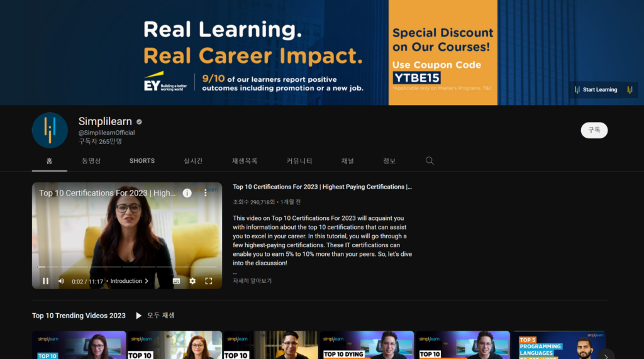Image resolution: width=644 pixels, height=359 pixels.
Task: Open video player settings gear
Action: (192, 281)
